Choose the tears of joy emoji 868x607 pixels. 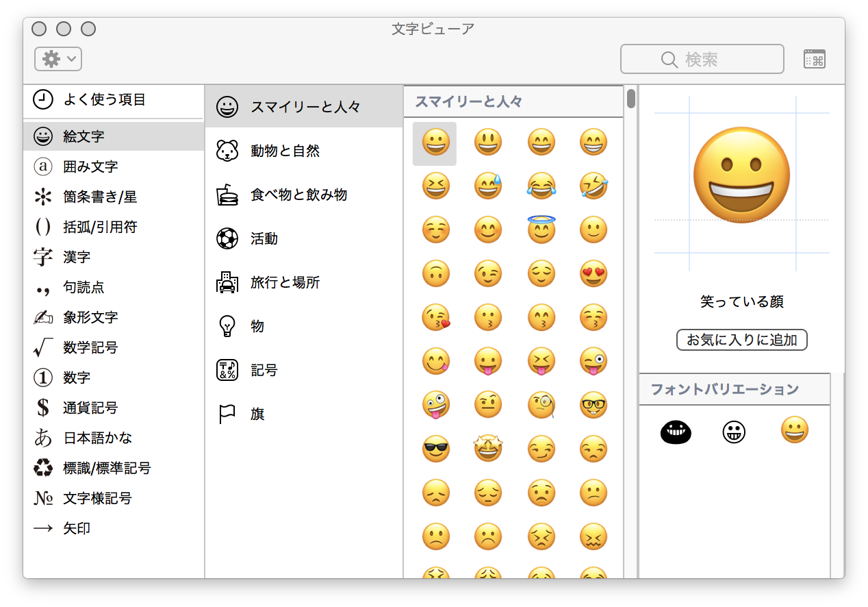[541, 186]
